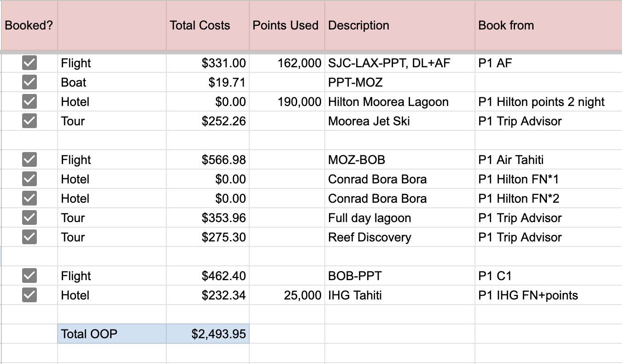
Task: Click the "P1 Air Tahiti" cell
Action: (x=548, y=160)
